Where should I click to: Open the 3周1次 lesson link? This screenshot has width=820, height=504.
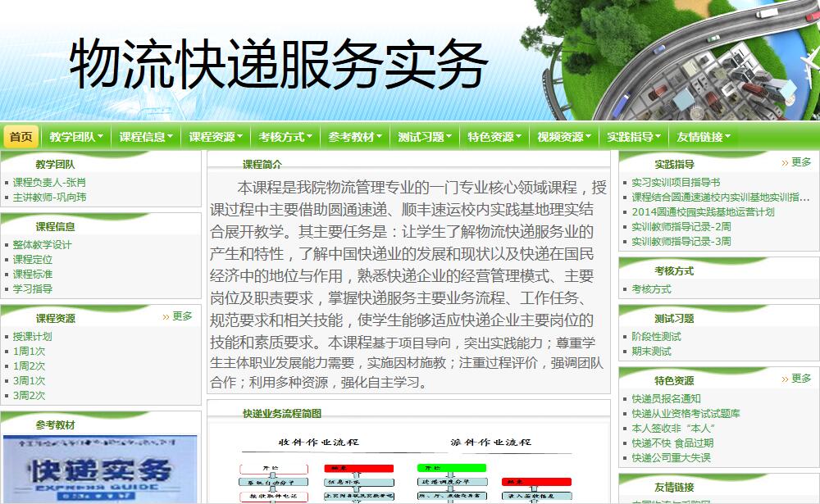30,380
